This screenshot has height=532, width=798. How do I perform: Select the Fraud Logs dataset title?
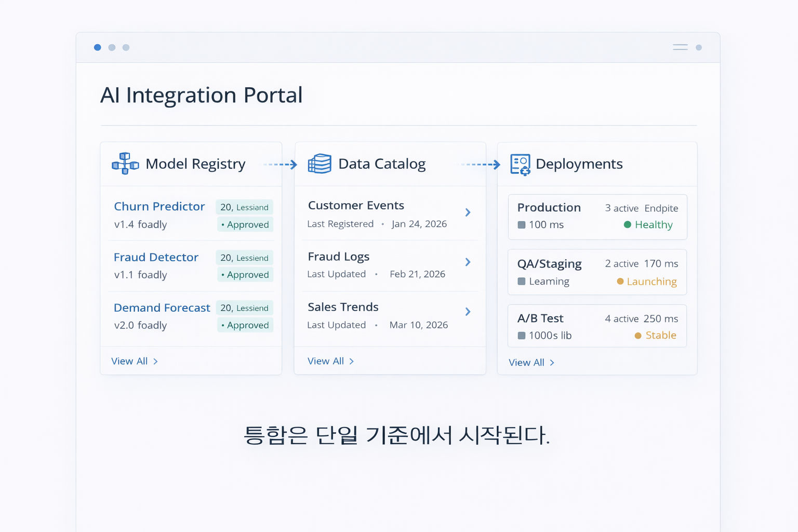tap(339, 257)
